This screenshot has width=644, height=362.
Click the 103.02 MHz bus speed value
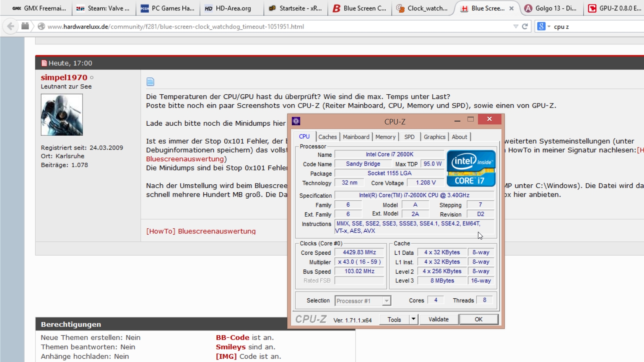359,271
